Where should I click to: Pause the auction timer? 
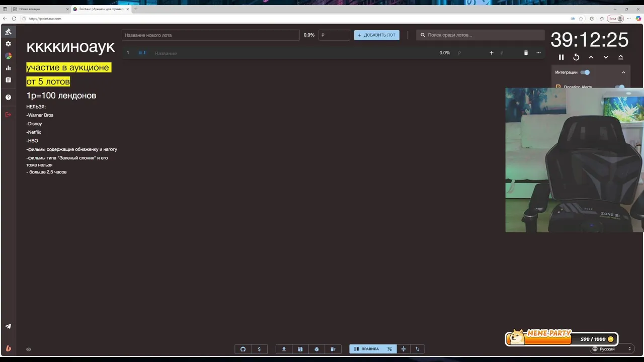point(561,57)
